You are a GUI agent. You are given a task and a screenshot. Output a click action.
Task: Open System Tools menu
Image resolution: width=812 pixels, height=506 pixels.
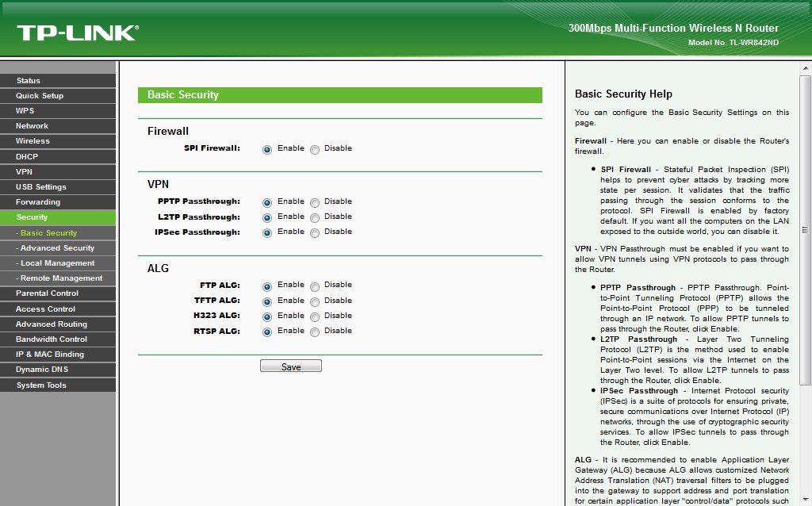coord(58,385)
